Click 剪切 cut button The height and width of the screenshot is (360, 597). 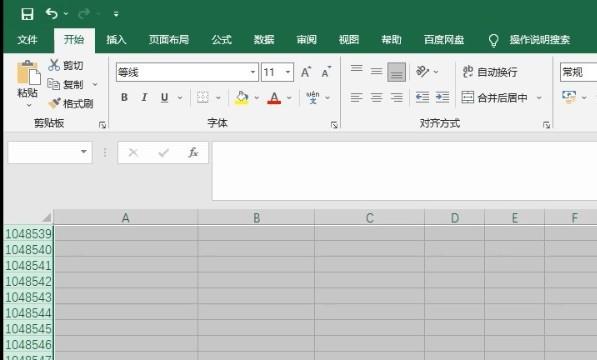pyautogui.click(x=65, y=65)
